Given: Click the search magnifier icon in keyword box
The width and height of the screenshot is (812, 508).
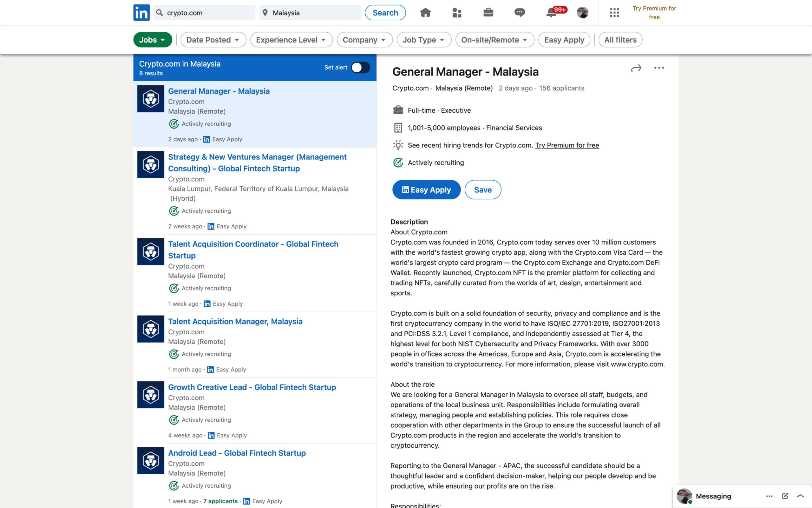Looking at the screenshot, I should point(160,13).
